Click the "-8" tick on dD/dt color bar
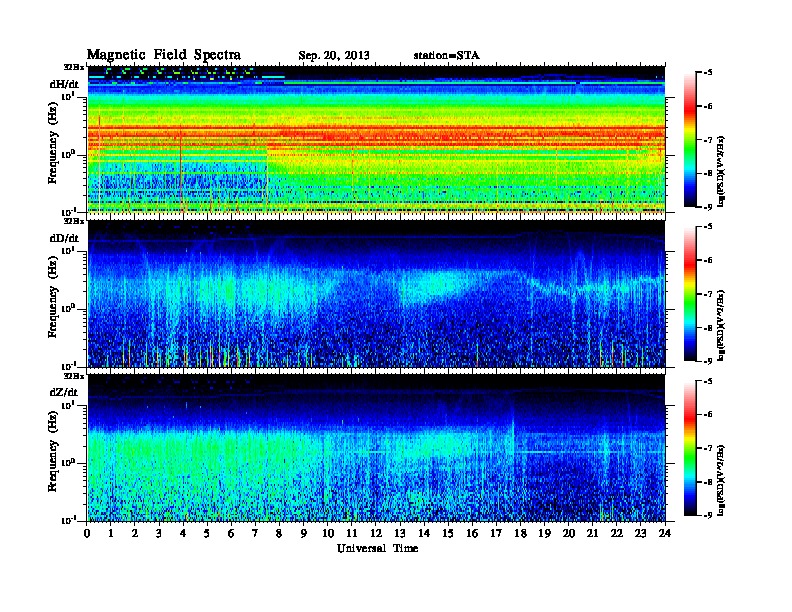This screenshot has width=792, height=612. (708, 327)
